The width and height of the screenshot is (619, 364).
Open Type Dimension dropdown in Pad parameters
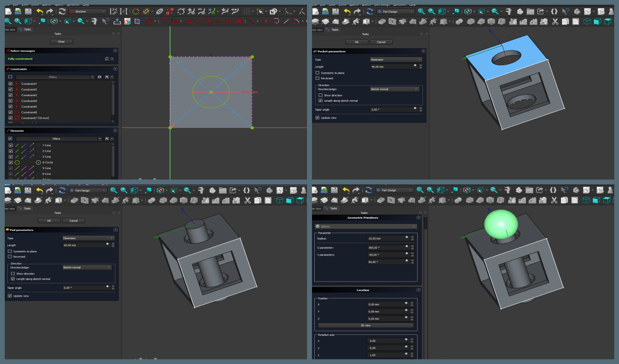[x=88, y=238]
